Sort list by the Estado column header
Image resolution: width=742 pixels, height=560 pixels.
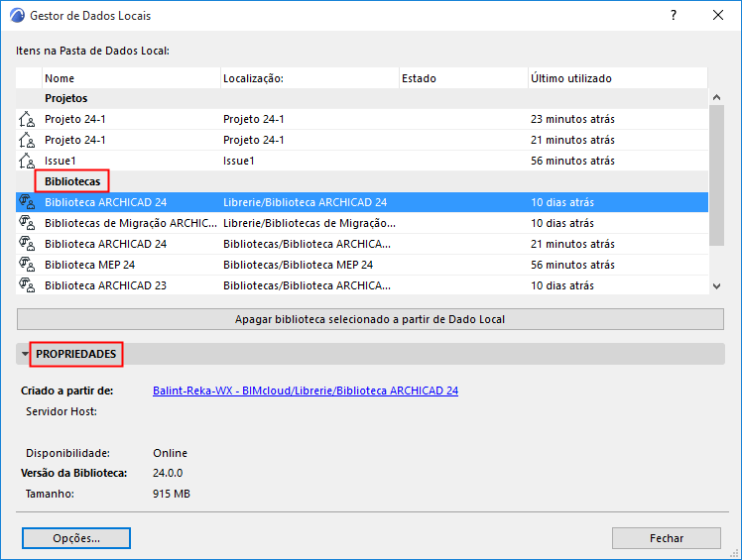464,78
